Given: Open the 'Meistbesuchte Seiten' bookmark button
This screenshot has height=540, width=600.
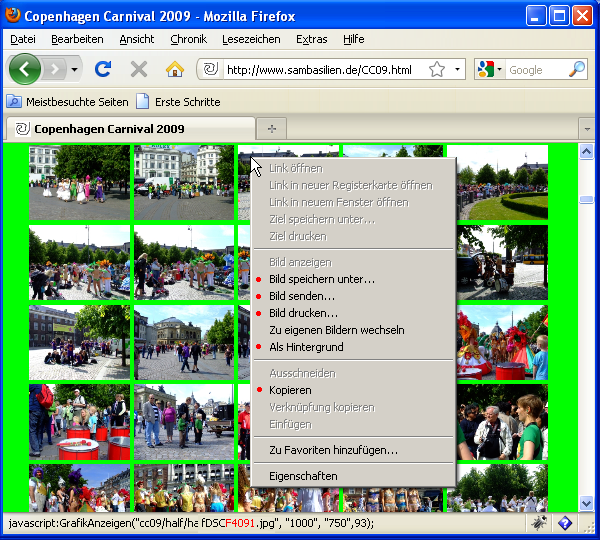Looking at the screenshot, I should coord(68,102).
